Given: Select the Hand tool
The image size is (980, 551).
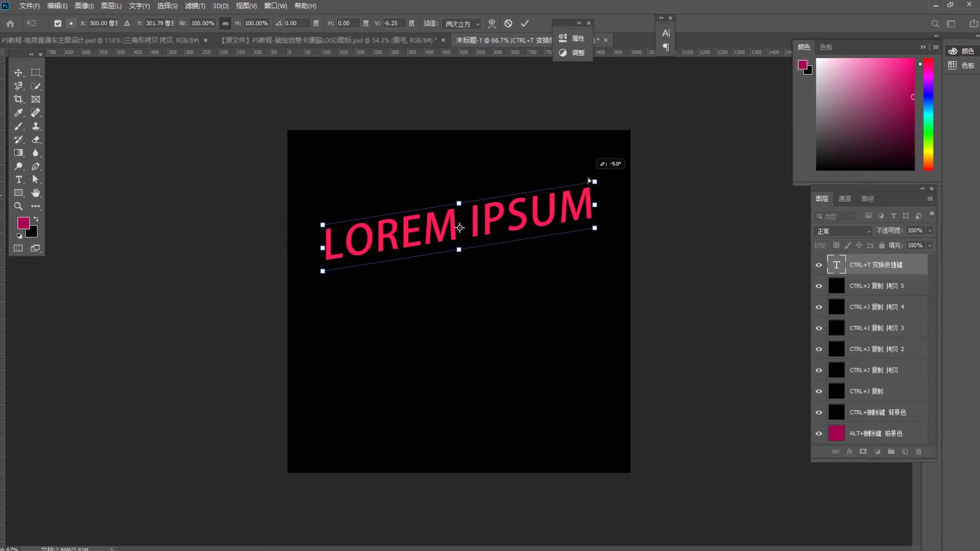Looking at the screenshot, I should click(36, 193).
